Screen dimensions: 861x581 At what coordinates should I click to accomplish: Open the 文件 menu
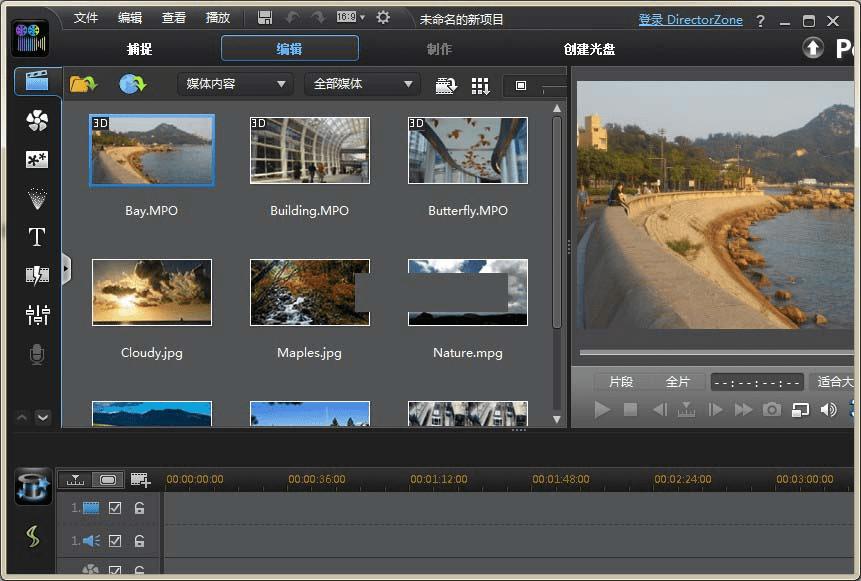86,18
